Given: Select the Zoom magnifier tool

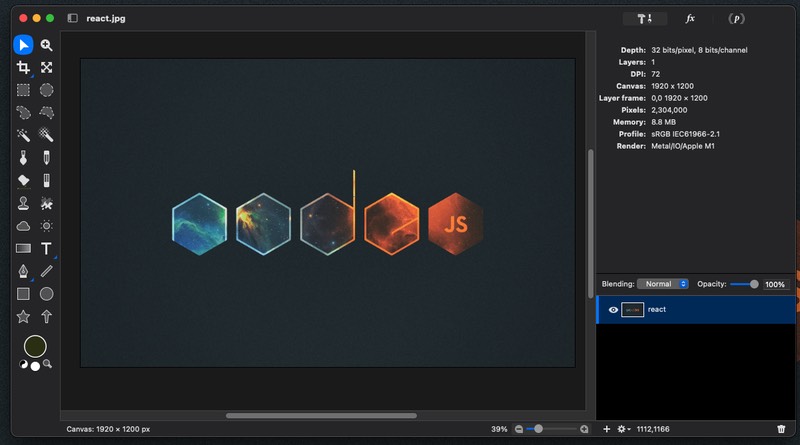Looking at the screenshot, I should 46,45.
